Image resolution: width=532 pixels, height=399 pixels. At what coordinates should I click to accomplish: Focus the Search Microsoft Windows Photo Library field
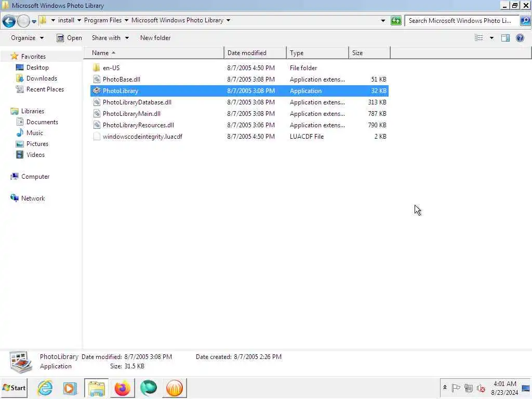tap(461, 21)
